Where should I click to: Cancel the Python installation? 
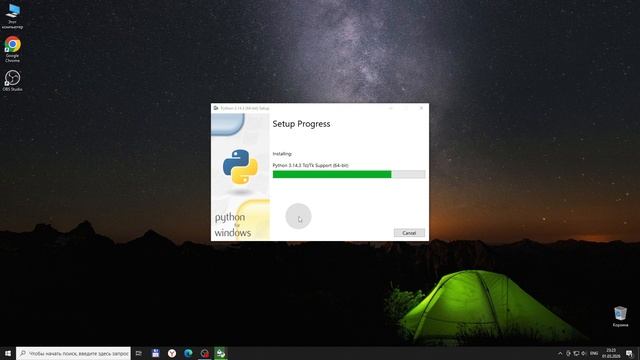tap(409, 233)
